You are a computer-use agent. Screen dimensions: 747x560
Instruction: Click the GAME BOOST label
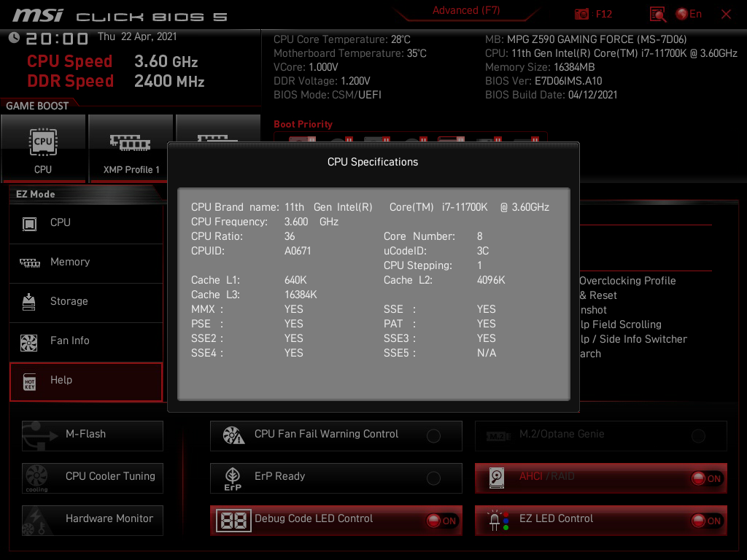(x=37, y=106)
